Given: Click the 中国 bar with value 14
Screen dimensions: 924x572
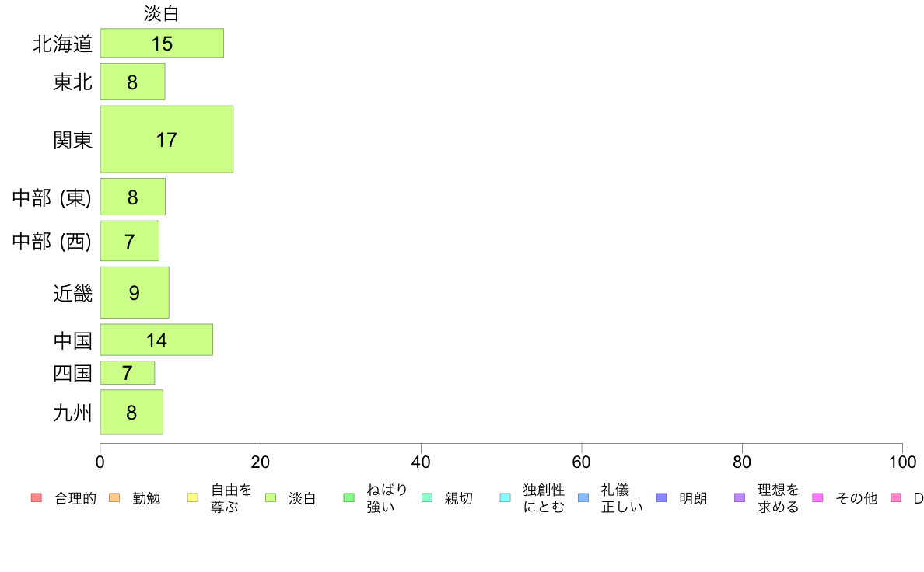Looking at the screenshot, I should [x=156, y=340].
